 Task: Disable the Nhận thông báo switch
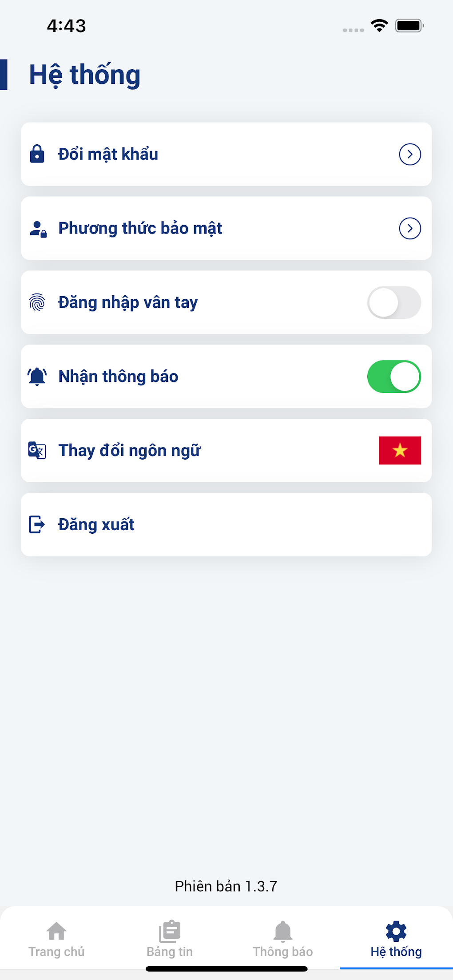click(x=394, y=377)
